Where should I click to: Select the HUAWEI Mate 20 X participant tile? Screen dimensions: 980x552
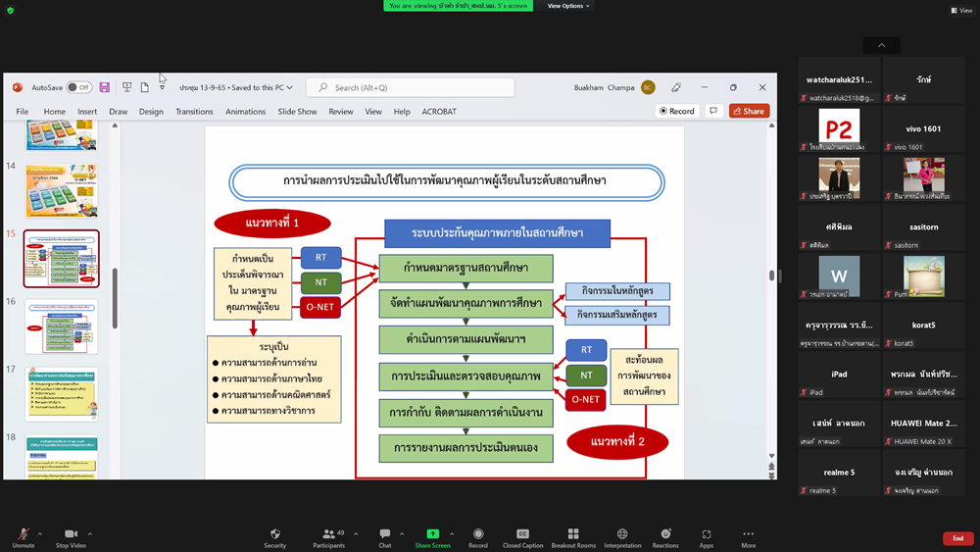tap(923, 424)
